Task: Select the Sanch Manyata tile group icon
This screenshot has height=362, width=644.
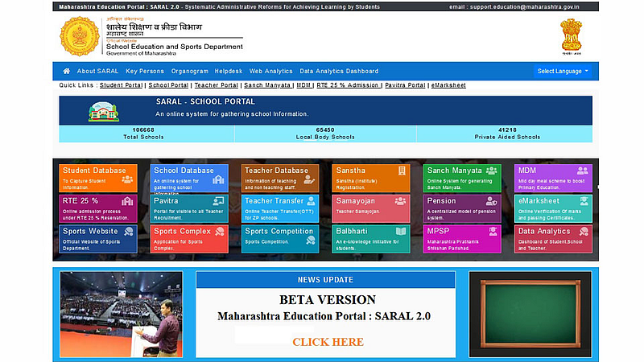Action: click(x=492, y=171)
